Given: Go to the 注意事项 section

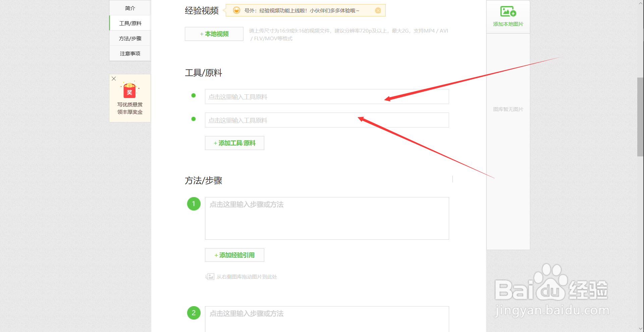Looking at the screenshot, I should click(x=130, y=53).
